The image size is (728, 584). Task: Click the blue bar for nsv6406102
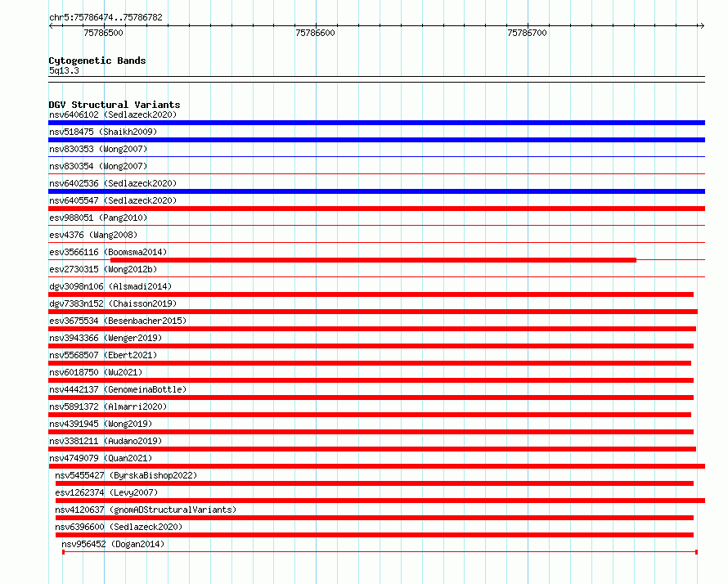(376, 123)
